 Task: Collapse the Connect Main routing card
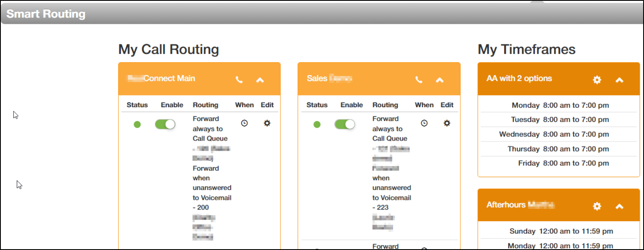click(x=260, y=80)
